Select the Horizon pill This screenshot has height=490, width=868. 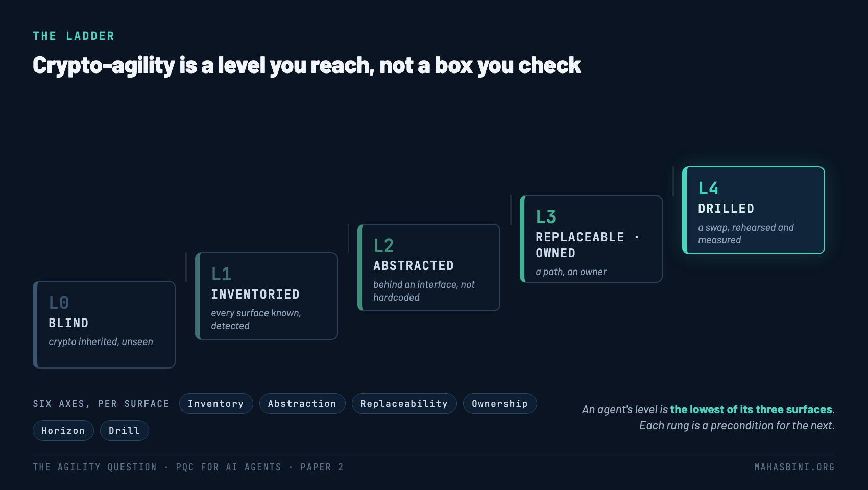(x=63, y=431)
